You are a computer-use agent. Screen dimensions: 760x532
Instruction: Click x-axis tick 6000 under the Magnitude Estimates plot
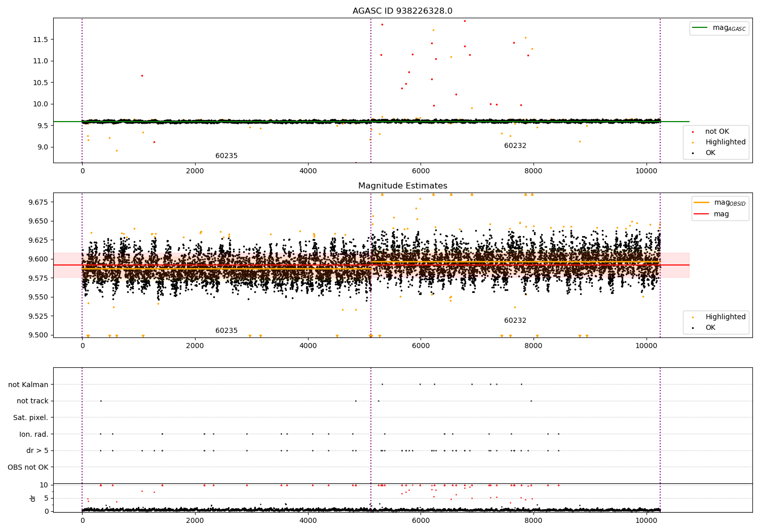(421, 346)
